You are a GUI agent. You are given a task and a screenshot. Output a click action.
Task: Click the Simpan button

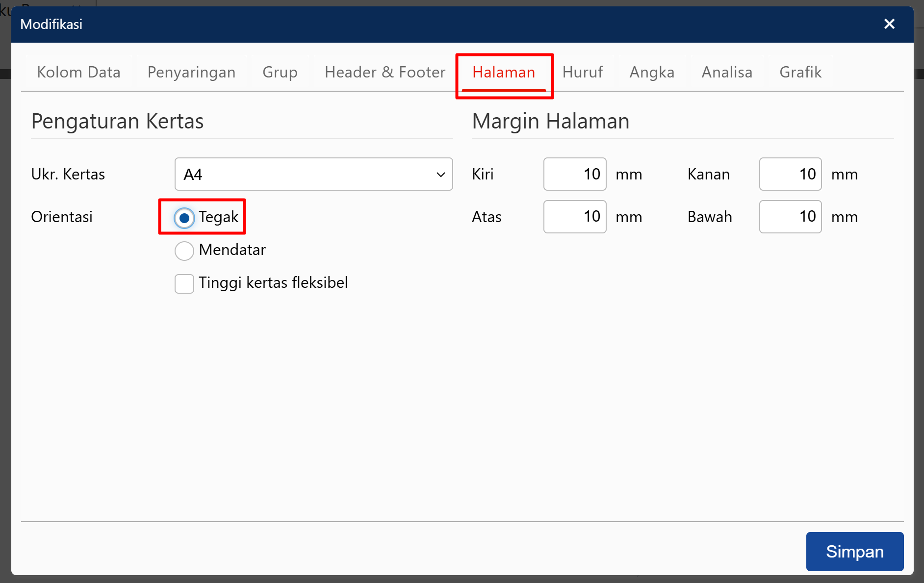click(x=854, y=551)
